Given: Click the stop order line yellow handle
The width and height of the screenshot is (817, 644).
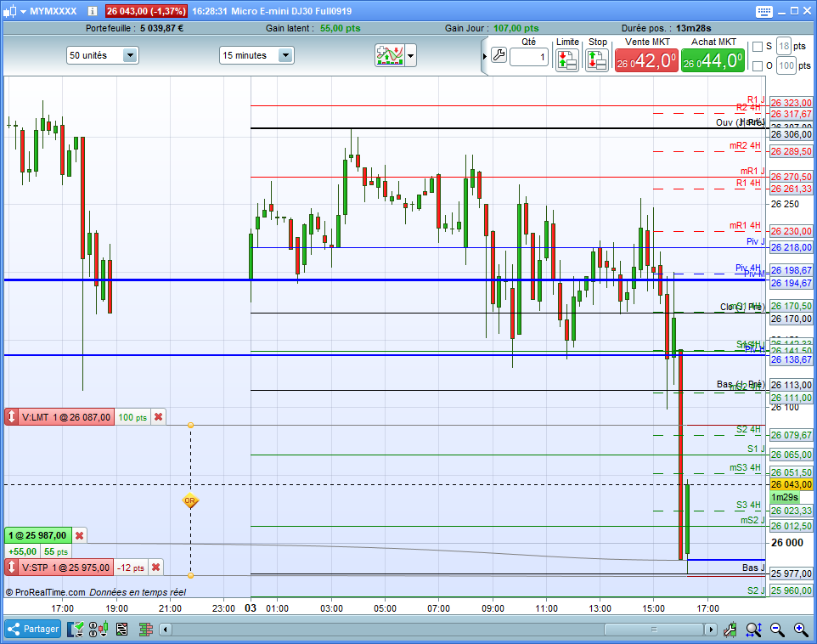Looking at the screenshot, I should tap(191, 575).
